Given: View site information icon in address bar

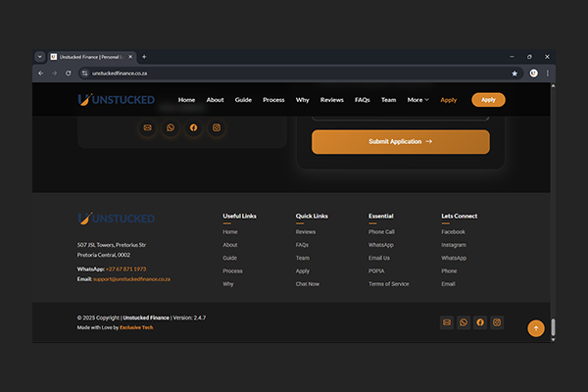Looking at the screenshot, I should pos(84,73).
